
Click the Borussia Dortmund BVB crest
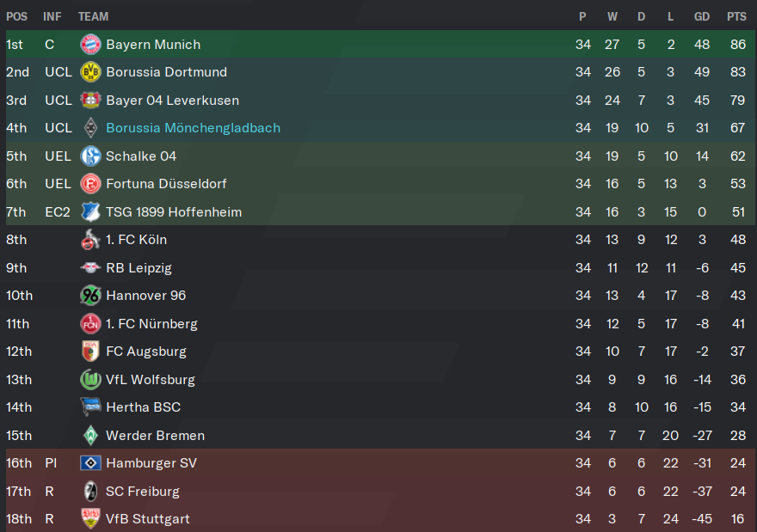(90, 72)
